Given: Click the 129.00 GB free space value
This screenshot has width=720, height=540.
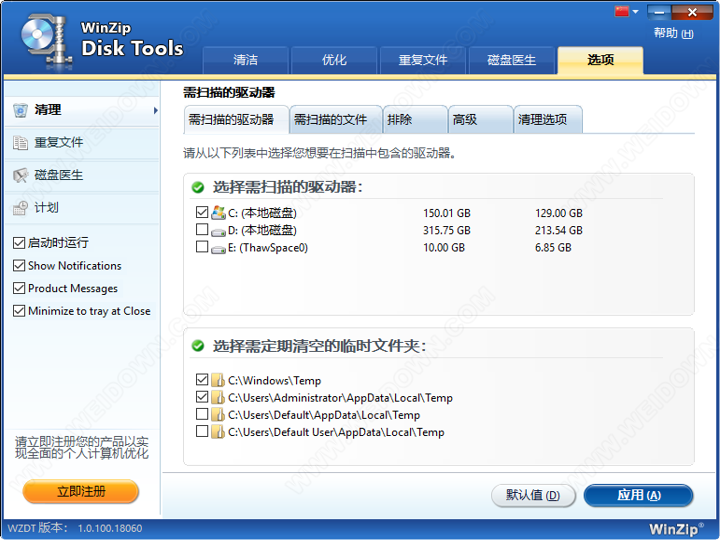Looking at the screenshot, I should (559, 213).
